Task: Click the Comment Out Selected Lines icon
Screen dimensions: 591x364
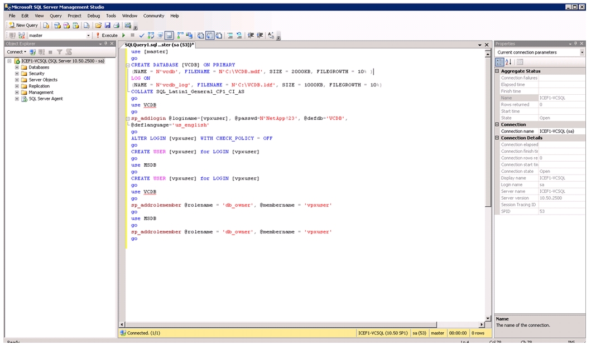Action: pos(230,35)
